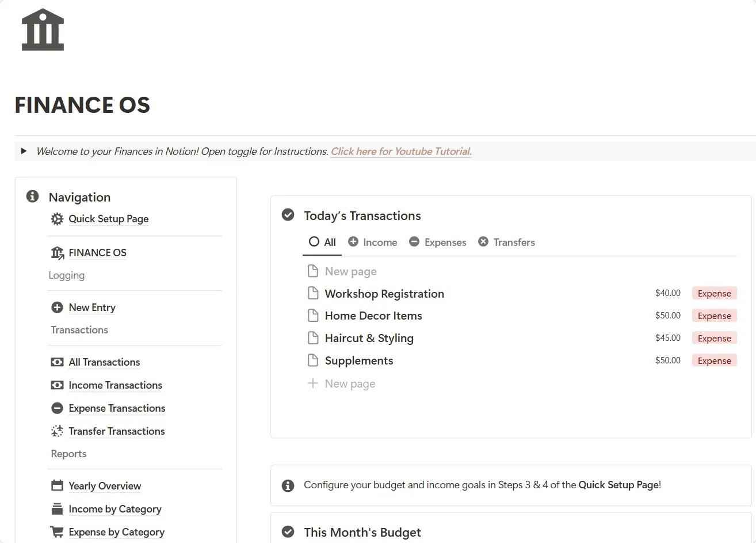Click the plus circle icon on Income tab
756x543 pixels.
coord(353,242)
